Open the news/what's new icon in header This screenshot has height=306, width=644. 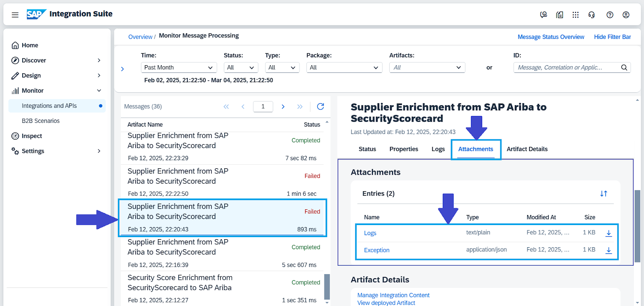(x=559, y=15)
